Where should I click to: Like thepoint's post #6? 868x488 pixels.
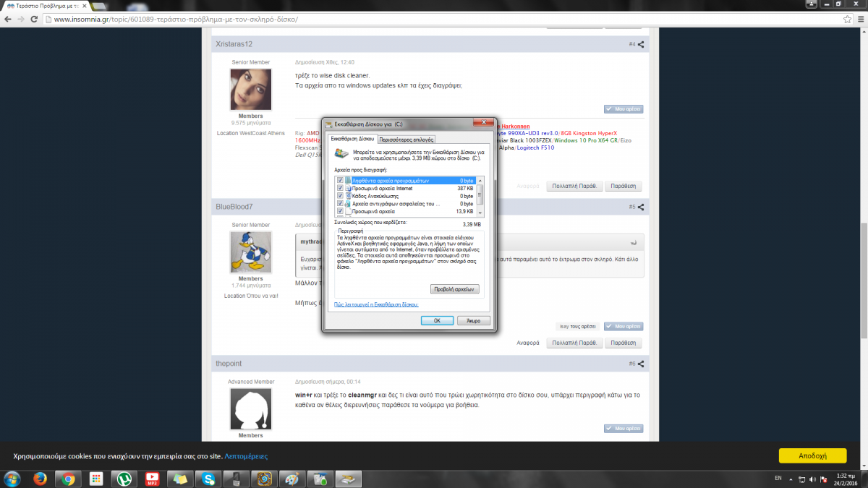(x=623, y=428)
